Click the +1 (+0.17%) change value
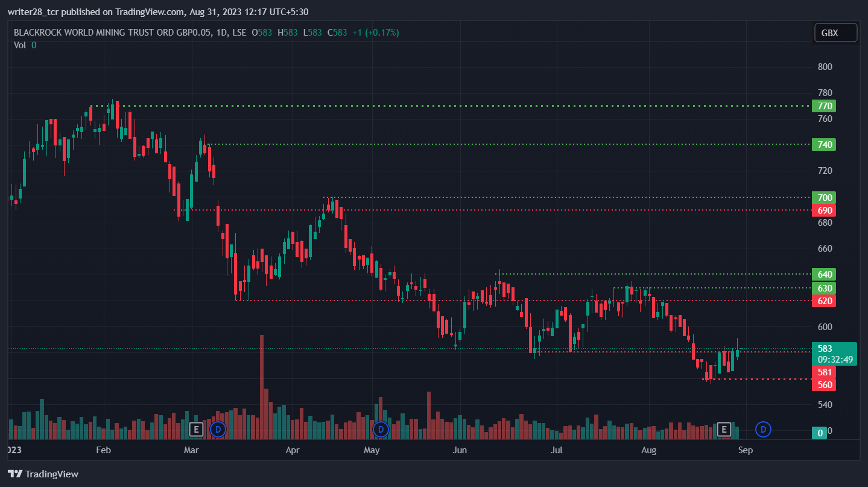The width and height of the screenshot is (868, 487). (376, 33)
